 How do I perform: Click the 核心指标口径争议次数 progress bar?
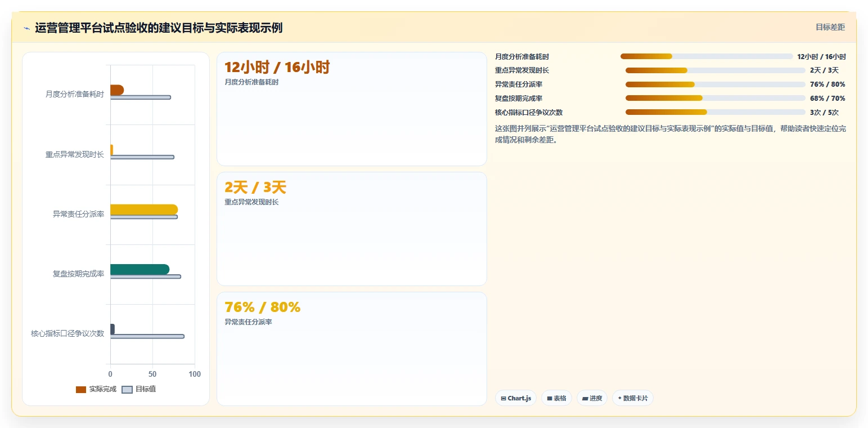click(x=716, y=112)
